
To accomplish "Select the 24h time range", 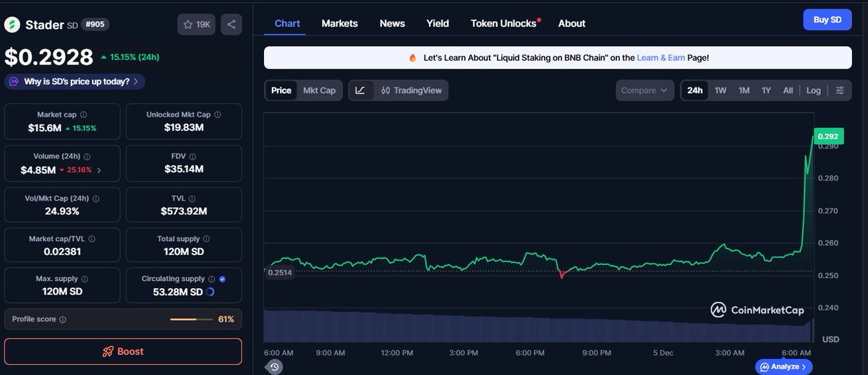I will coord(695,90).
